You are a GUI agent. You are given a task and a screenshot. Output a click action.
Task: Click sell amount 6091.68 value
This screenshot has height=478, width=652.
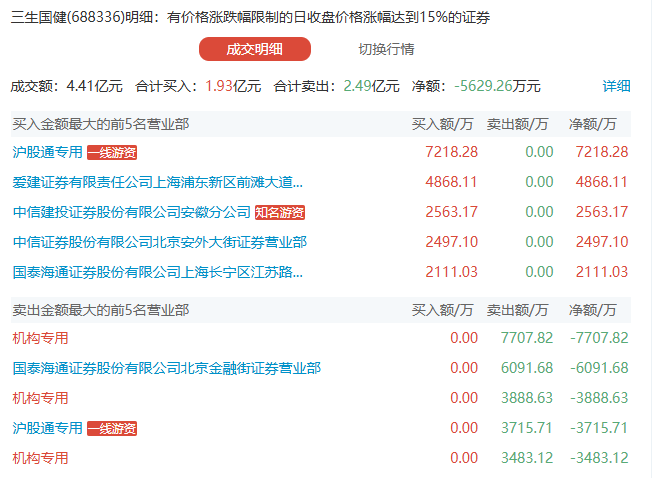[x=527, y=368]
